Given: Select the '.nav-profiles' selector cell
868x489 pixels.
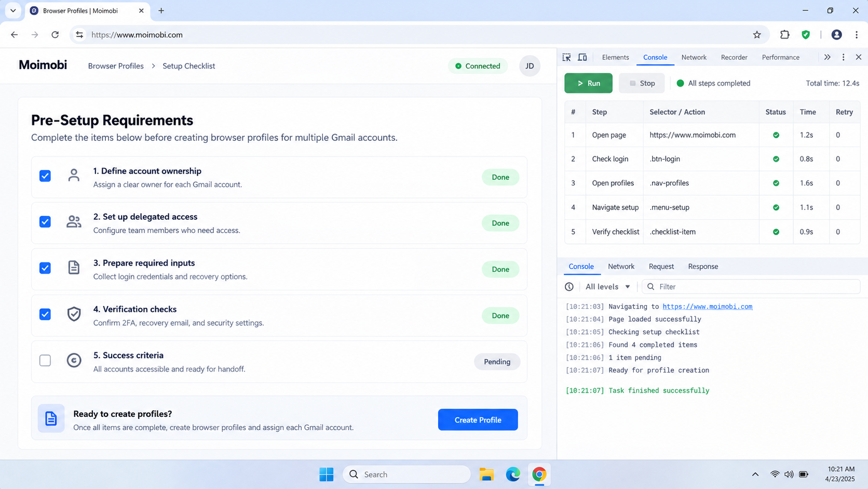Looking at the screenshot, I should [x=701, y=183].
